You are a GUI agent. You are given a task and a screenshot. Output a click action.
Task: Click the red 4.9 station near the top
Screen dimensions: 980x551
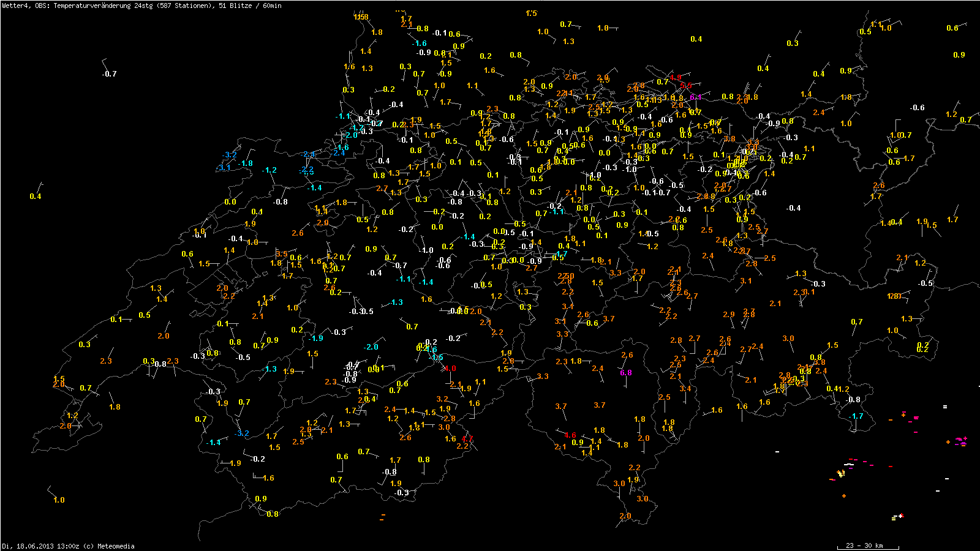point(675,78)
